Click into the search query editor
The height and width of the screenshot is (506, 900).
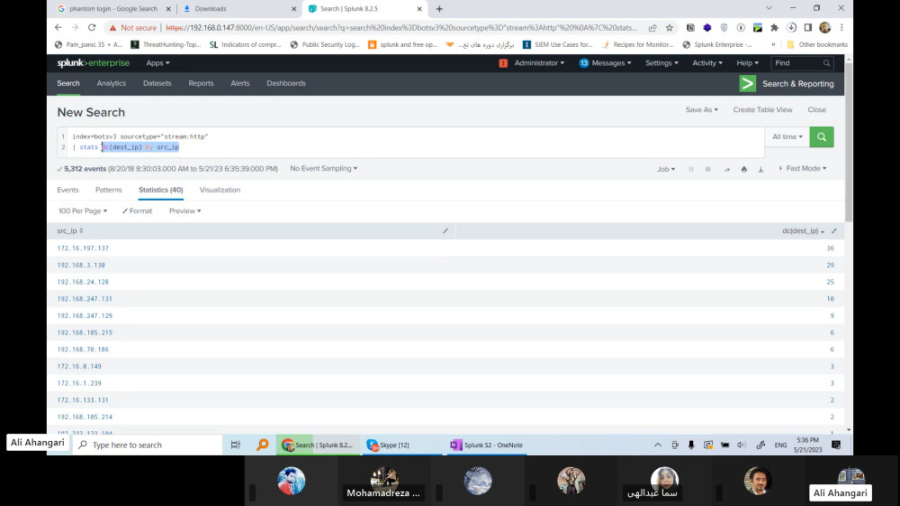coord(410,142)
